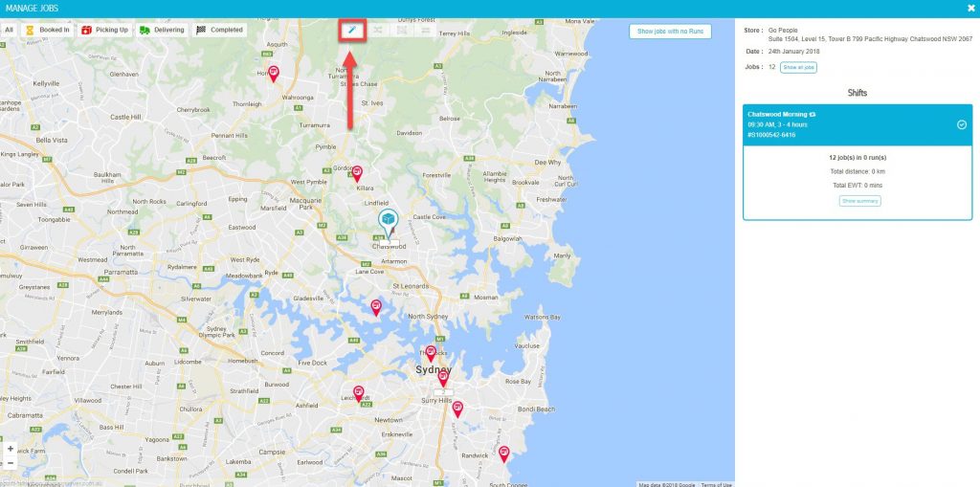
Task: Click the area selection toolbar icon
Action: point(401,30)
